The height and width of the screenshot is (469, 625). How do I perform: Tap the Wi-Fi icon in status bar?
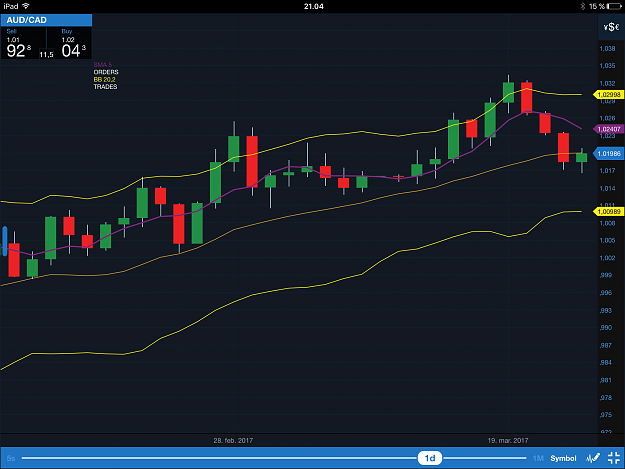(26, 6)
